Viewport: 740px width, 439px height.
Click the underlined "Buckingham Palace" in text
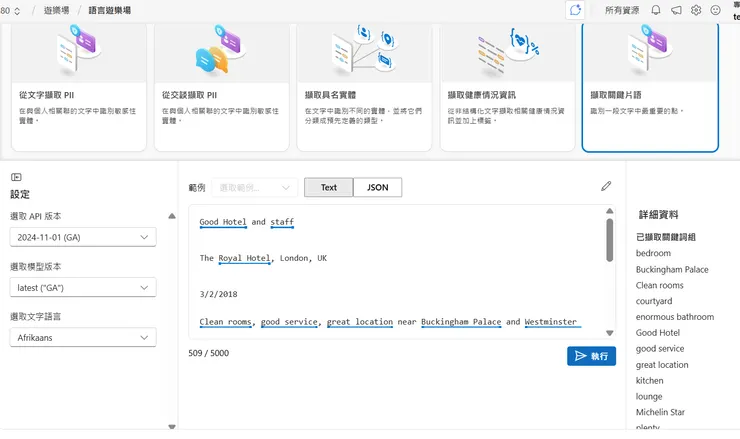click(461, 322)
